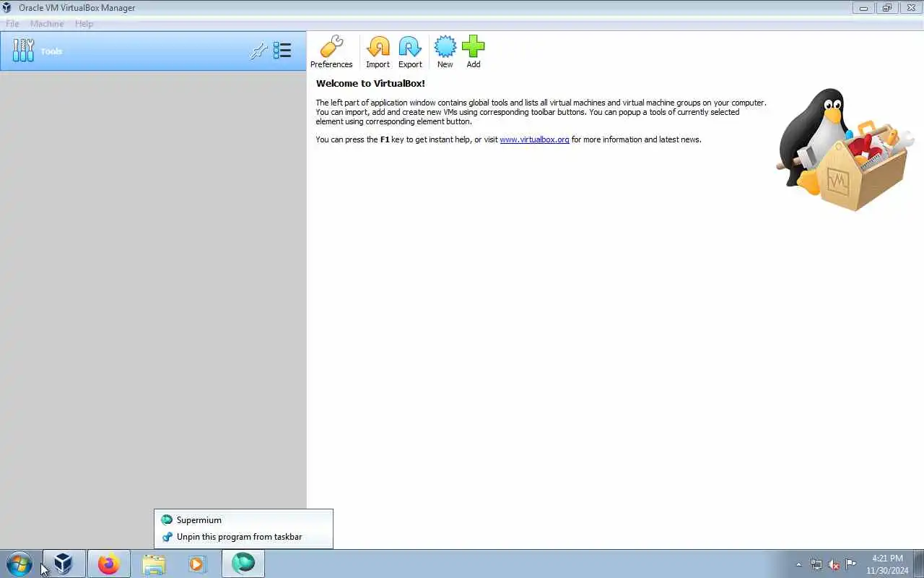Open the Help menu
The width and height of the screenshot is (924, 578).
click(84, 24)
